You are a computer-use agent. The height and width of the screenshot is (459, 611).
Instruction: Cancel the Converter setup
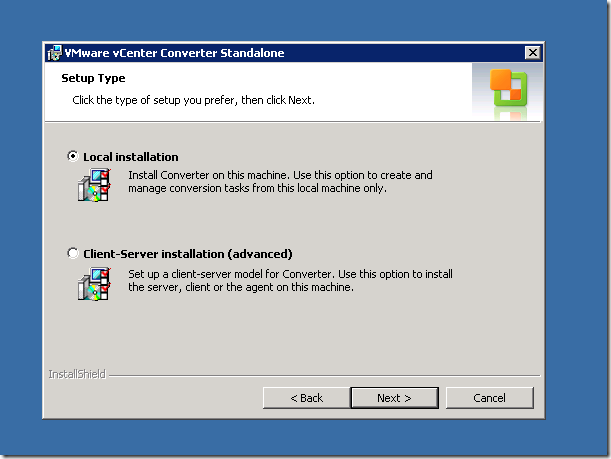(x=489, y=398)
